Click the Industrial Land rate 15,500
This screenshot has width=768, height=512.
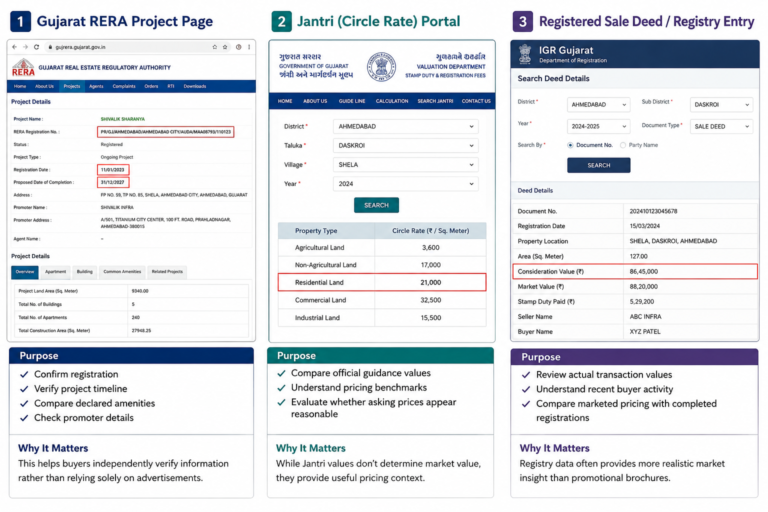coord(431,318)
